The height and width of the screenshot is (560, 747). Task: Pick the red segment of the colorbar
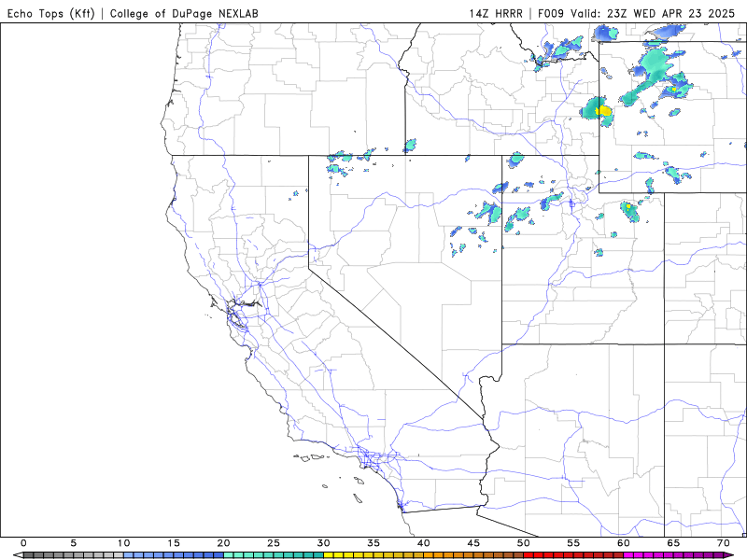tap(573, 555)
